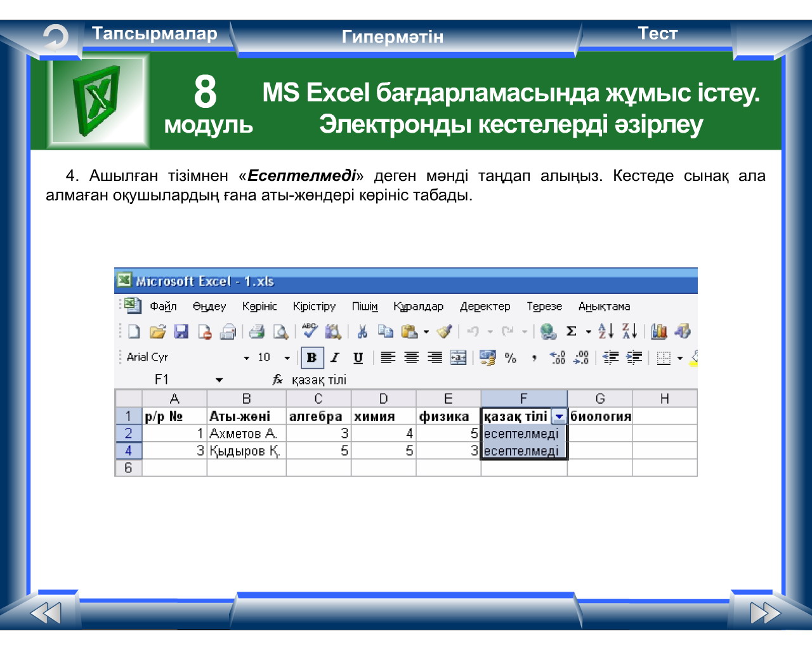Click the Currency style icon
This screenshot has height=650, width=812.
click(x=487, y=357)
